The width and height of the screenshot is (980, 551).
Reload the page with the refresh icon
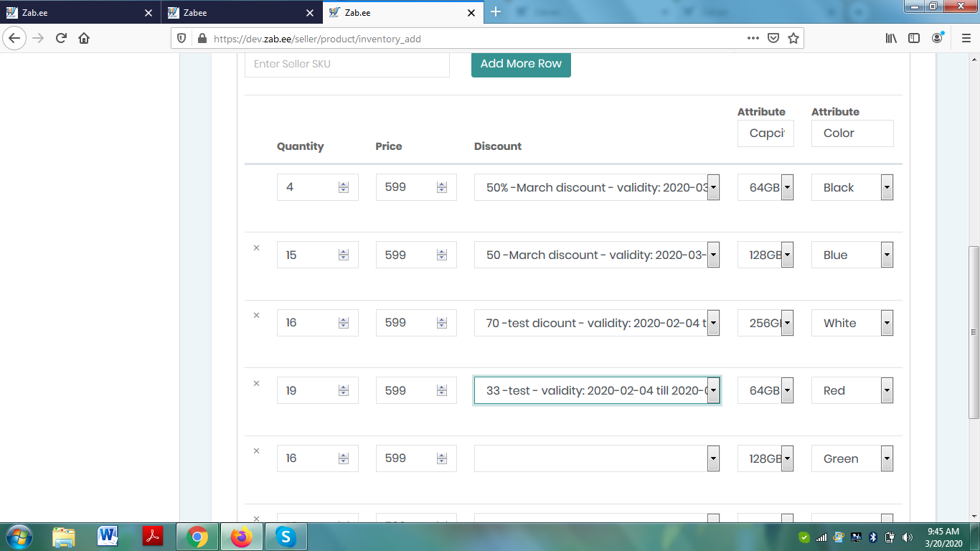tap(61, 38)
